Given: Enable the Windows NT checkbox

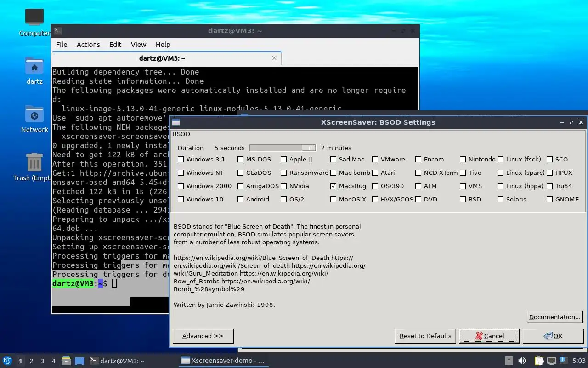Looking at the screenshot, I should 181,173.
